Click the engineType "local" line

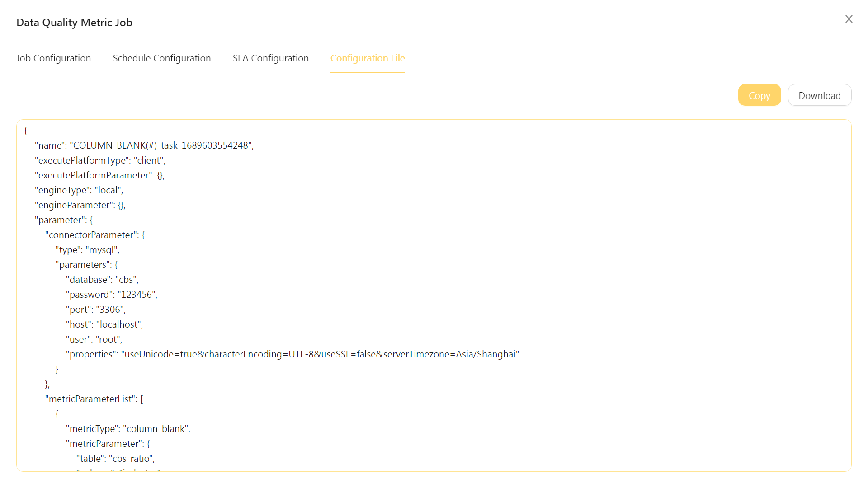(79, 190)
